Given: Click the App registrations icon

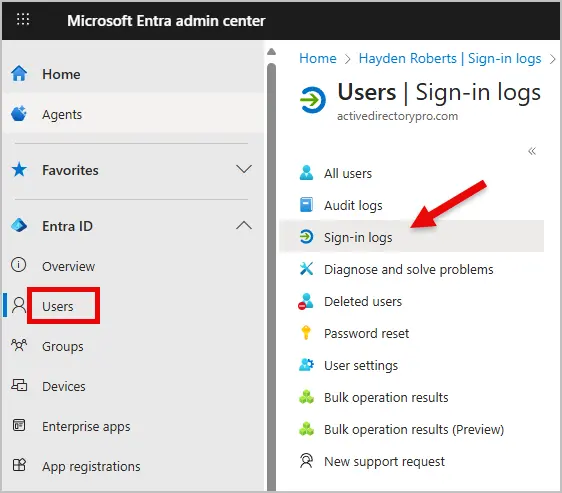Looking at the screenshot, I should (x=19, y=465).
